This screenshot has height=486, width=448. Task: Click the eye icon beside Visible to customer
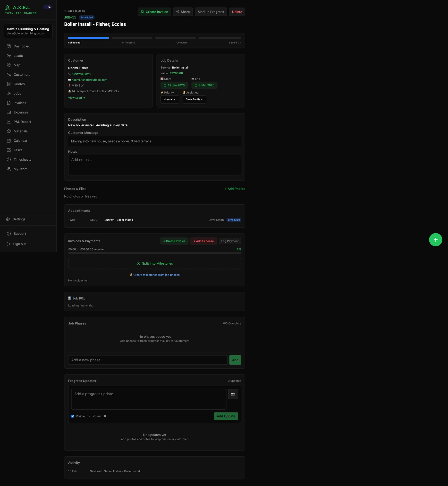tap(105, 416)
